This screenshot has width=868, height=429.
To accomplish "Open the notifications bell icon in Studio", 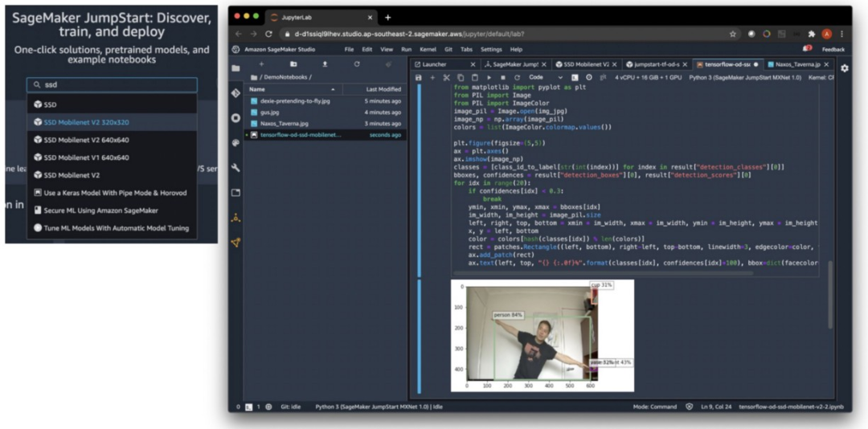I will [x=807, y=49].
